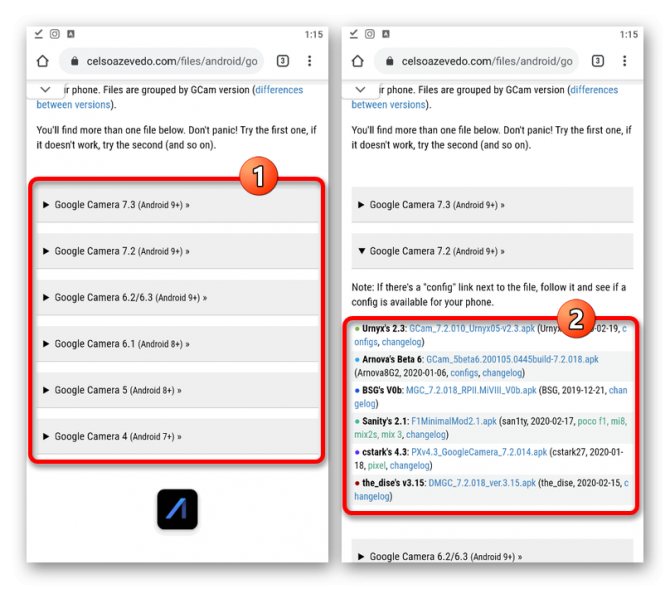670x589 pixels.
Task: Open Sanity's mi8 config link
Action: pyautogui.click(x=618, y=421)
